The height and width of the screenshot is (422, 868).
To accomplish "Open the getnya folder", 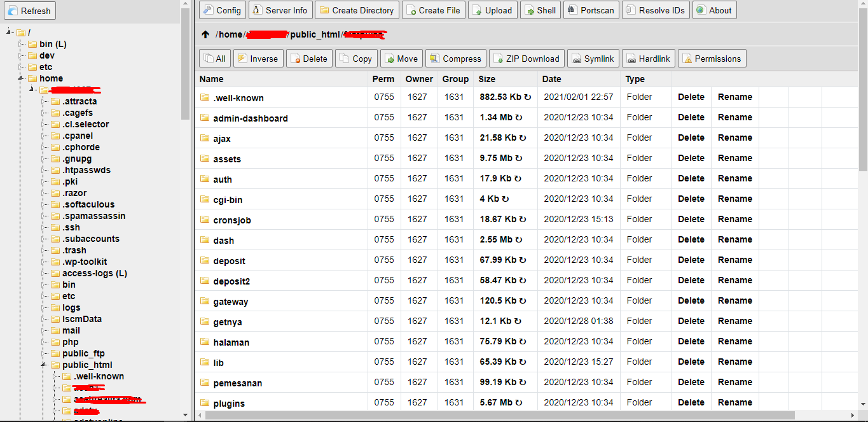I will click(x=228, y=322).
